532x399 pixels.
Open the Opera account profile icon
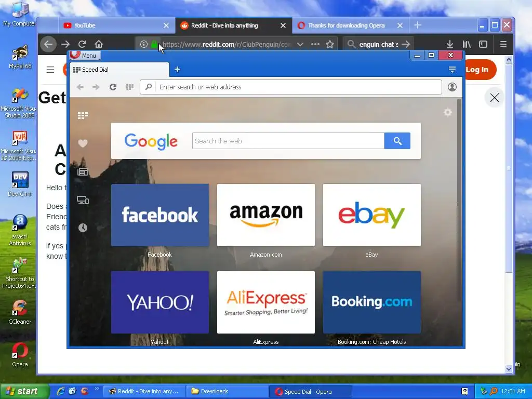[452, 87]
